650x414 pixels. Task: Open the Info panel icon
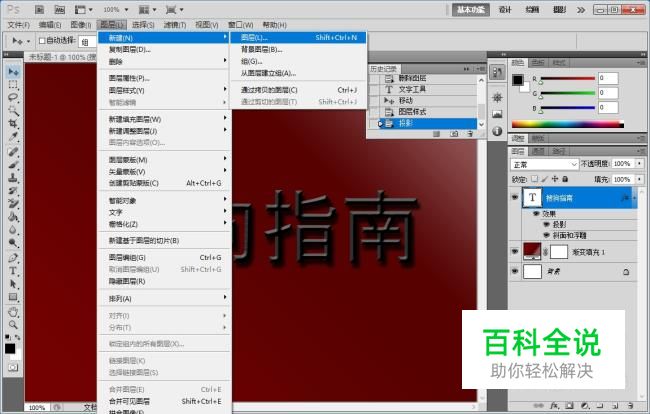click(x=497, y=131)
